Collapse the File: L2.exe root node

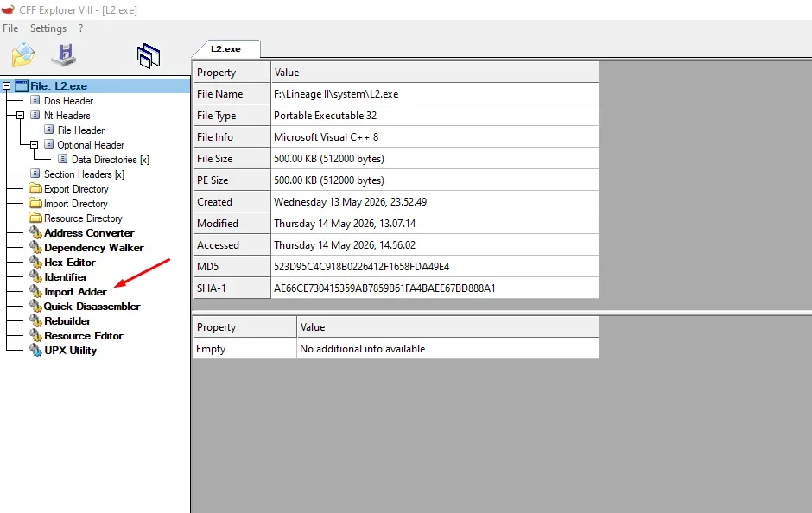7,85
